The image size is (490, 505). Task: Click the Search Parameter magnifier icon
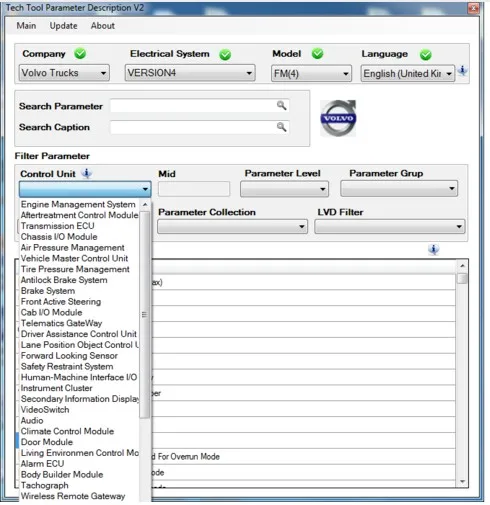(x=281, y=106)
